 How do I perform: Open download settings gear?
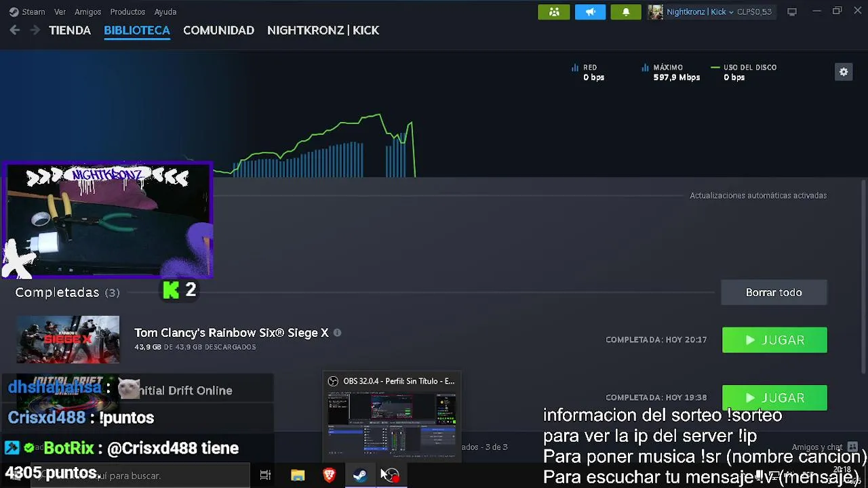(844, 72)
